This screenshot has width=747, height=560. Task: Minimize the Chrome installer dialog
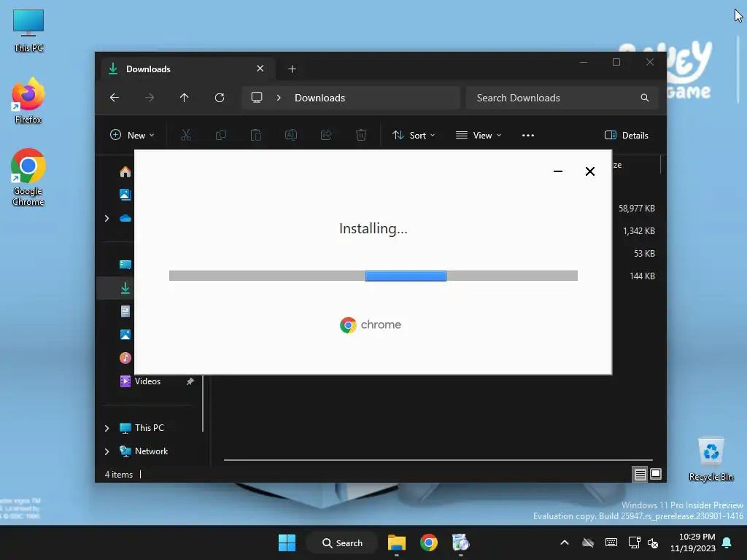click(x=558, y=171)
